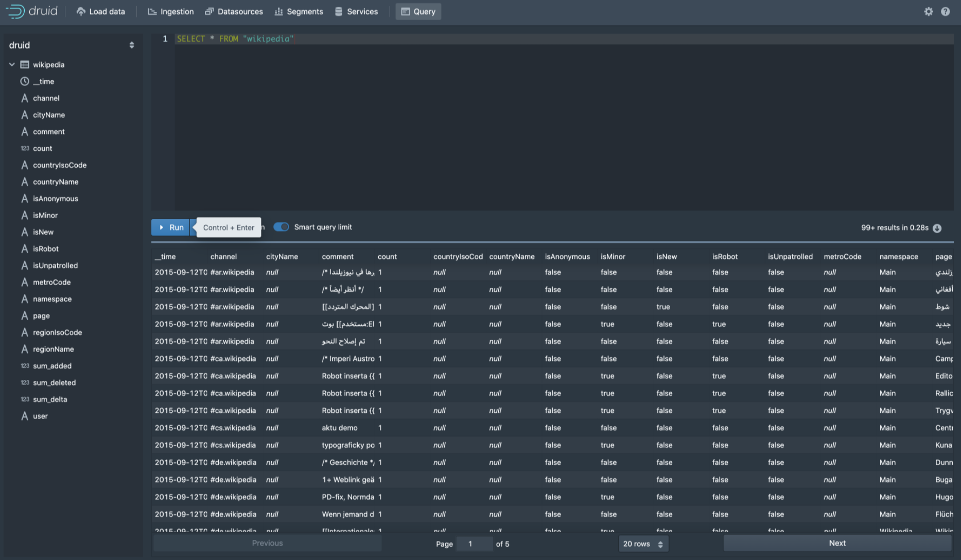Click the channel column header

tap(236, 256)
